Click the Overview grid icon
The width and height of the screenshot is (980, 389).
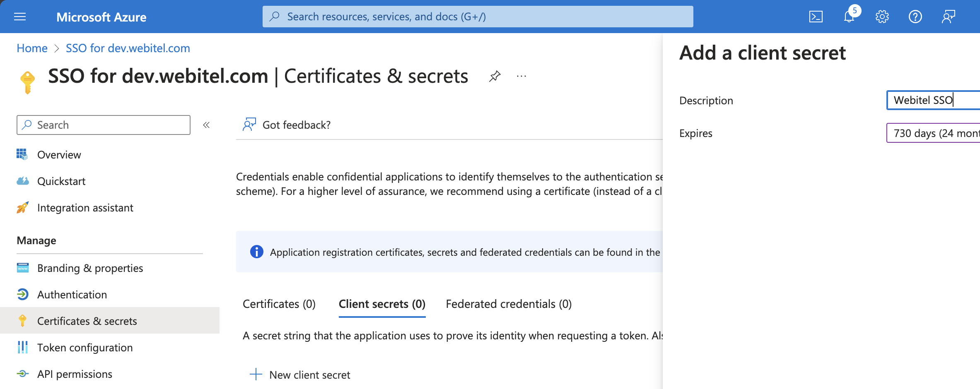coord(22,154)
